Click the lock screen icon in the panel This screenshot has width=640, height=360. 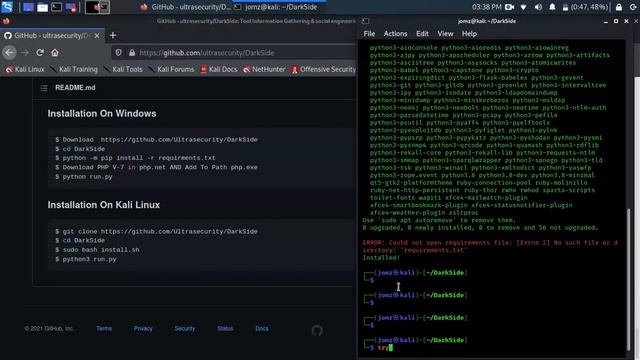pos(619,7)
